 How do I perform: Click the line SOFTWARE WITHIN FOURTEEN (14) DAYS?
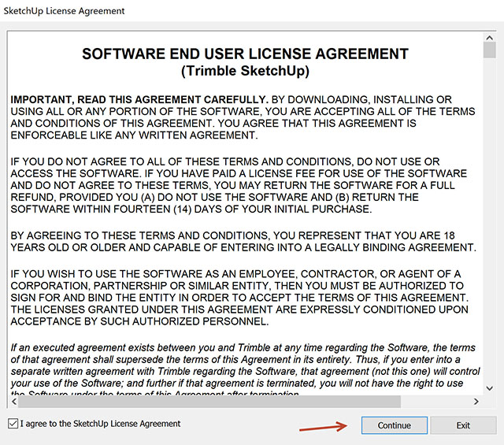tap(191, 209)
